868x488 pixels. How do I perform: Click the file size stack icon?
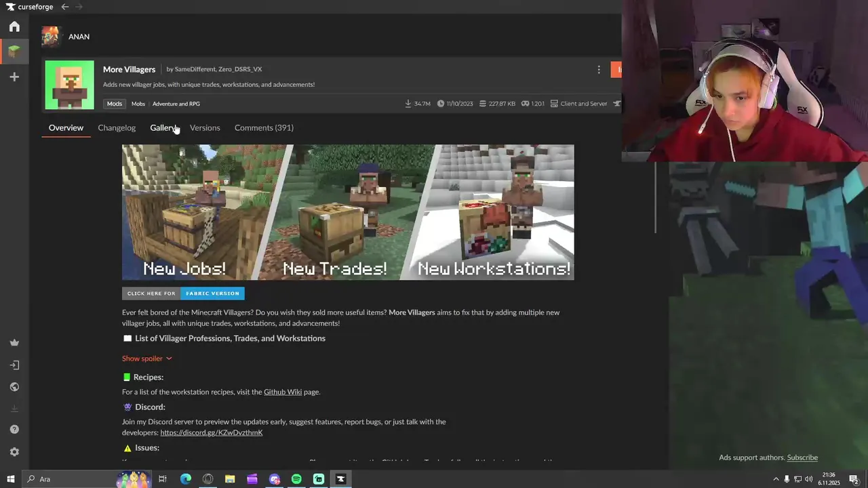point(483,104)
